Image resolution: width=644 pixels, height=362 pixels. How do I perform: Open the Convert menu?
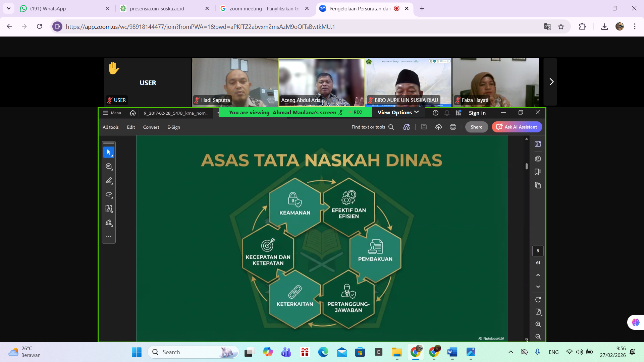coord(151,127)
